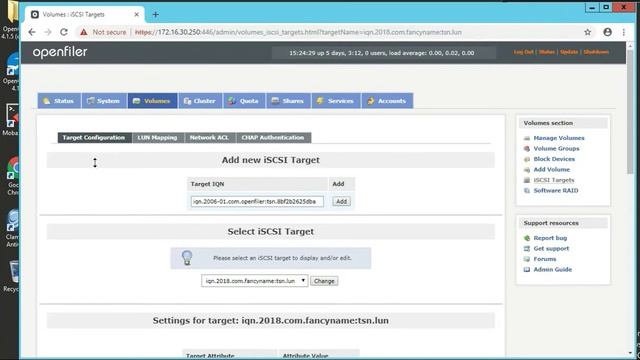Click the Admin Guide book icon
This screenshot has width=640, height=360.
(x=527, y=270)
